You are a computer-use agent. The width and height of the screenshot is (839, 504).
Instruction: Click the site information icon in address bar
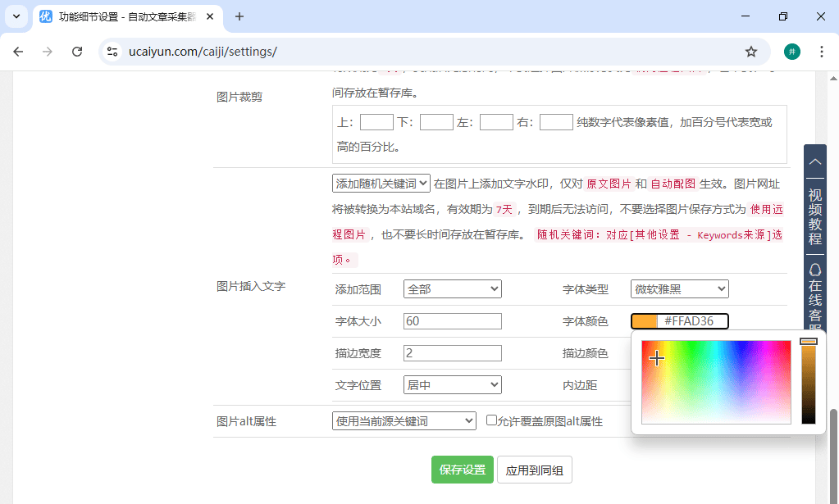coord(112,52)
